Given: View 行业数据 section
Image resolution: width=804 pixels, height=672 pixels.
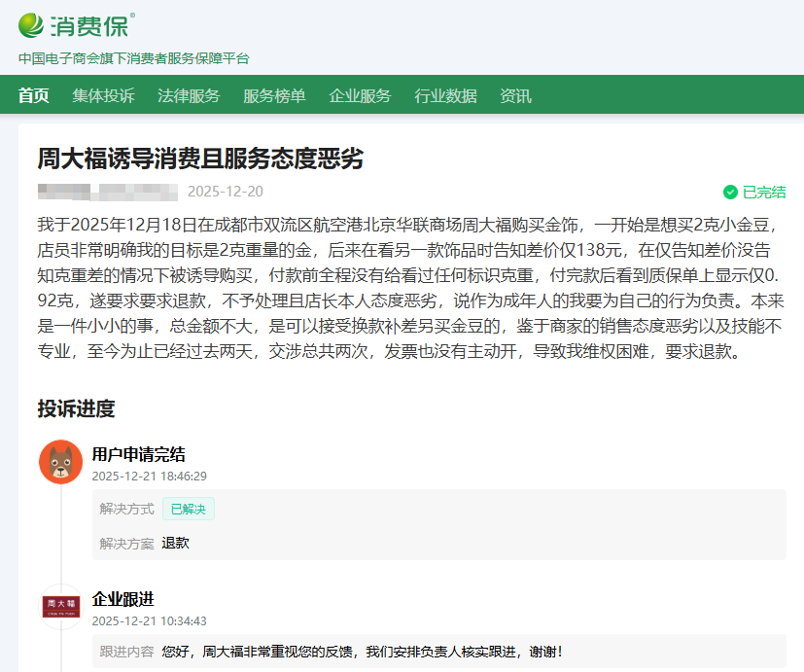Looking at the screenshot, I should pos(445,95).
